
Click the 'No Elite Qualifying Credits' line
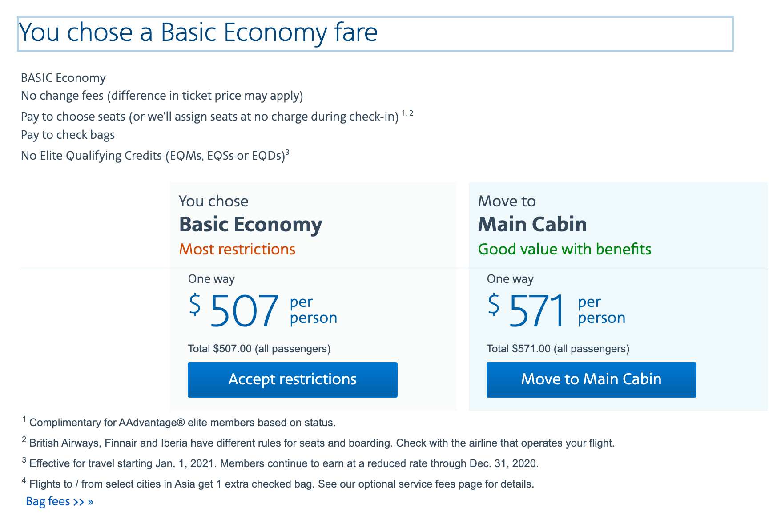pyautogui.click(x=153, y=156)
